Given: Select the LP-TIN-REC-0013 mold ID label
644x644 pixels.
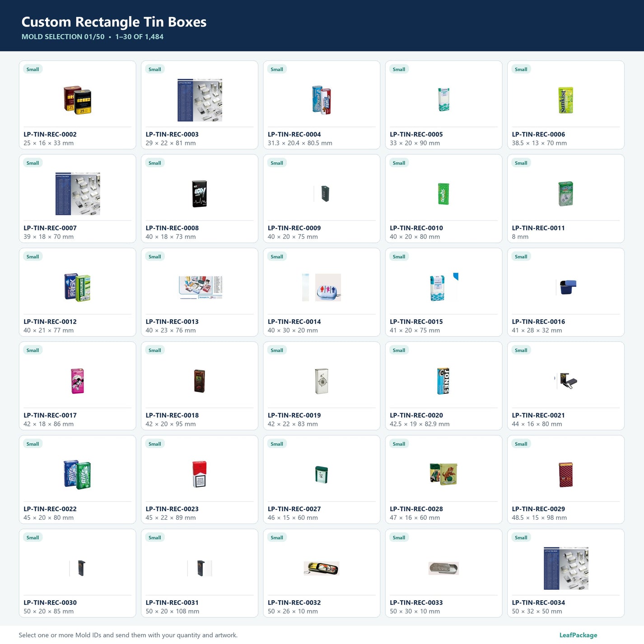Looking at the screenshot, I should pos(172,322).
